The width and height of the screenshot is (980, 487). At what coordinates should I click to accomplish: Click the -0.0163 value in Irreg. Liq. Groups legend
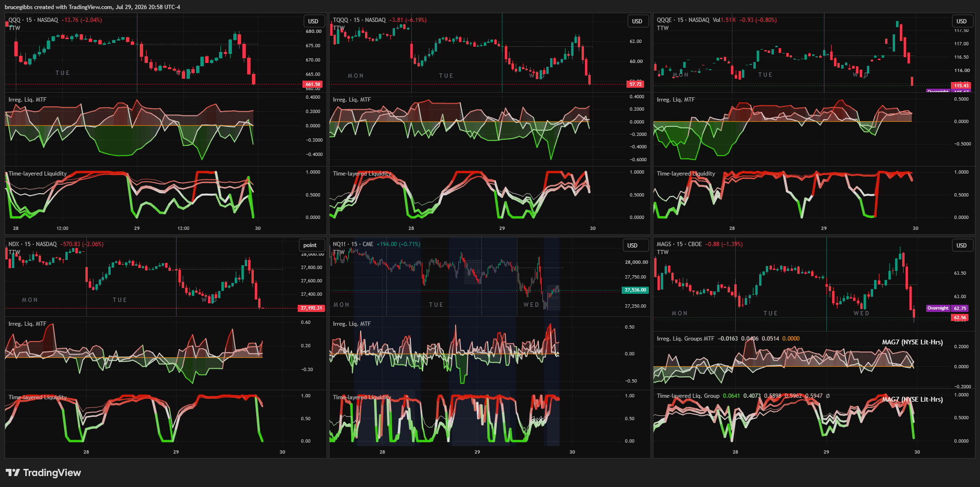728,339
